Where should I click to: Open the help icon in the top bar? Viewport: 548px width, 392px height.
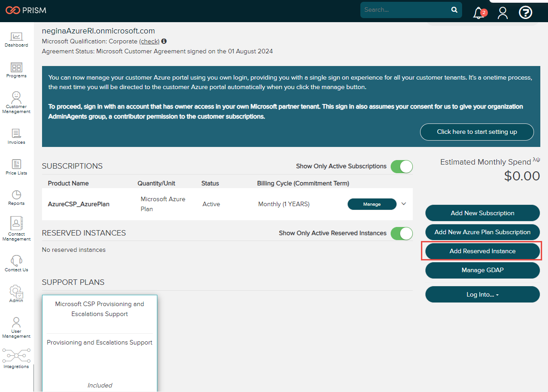point(525,13)
